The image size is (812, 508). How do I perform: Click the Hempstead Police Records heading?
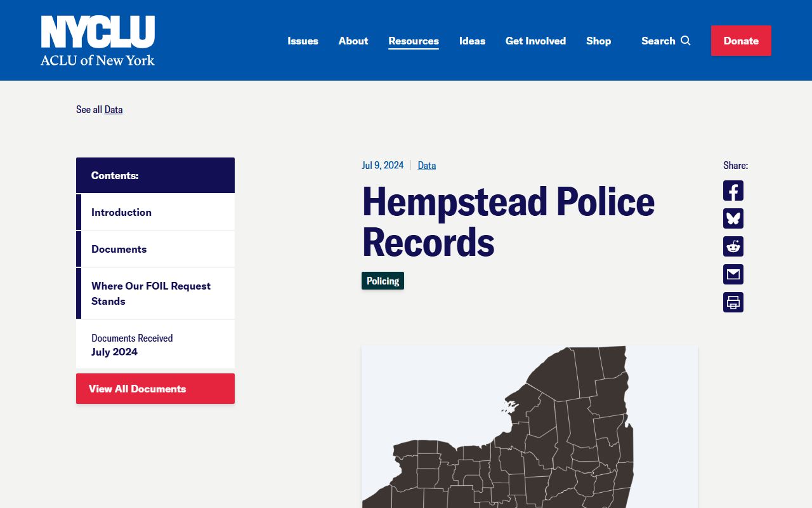click(x=508, y=222)
